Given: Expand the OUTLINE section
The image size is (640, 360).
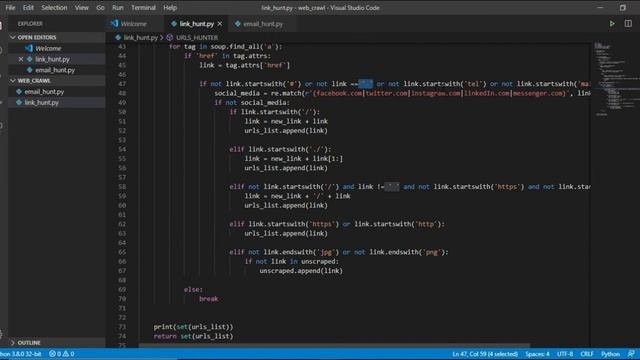Looking at the screenshot, I should point(57,343).
